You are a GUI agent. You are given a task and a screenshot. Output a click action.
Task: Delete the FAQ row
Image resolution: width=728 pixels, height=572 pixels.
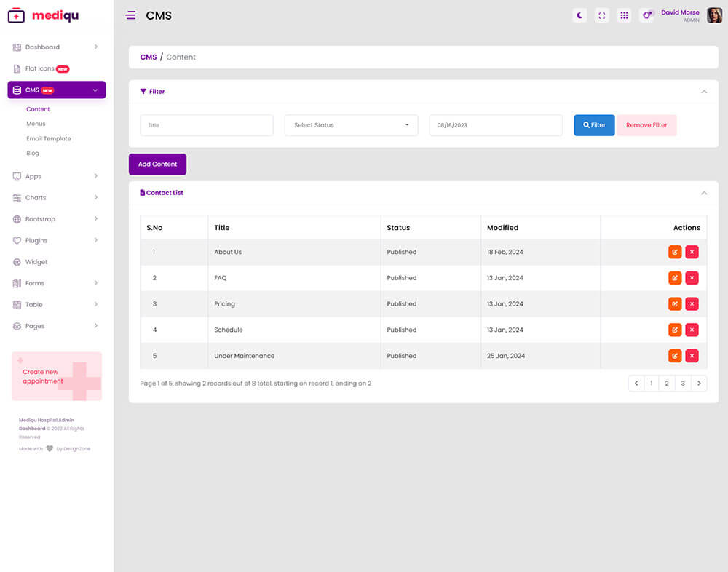(x=692, y=278)
